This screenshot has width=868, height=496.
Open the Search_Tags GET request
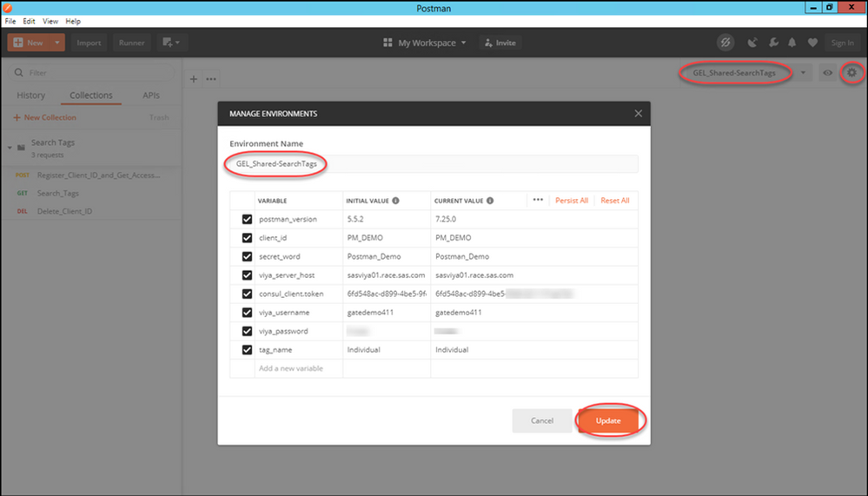point(91,193)
